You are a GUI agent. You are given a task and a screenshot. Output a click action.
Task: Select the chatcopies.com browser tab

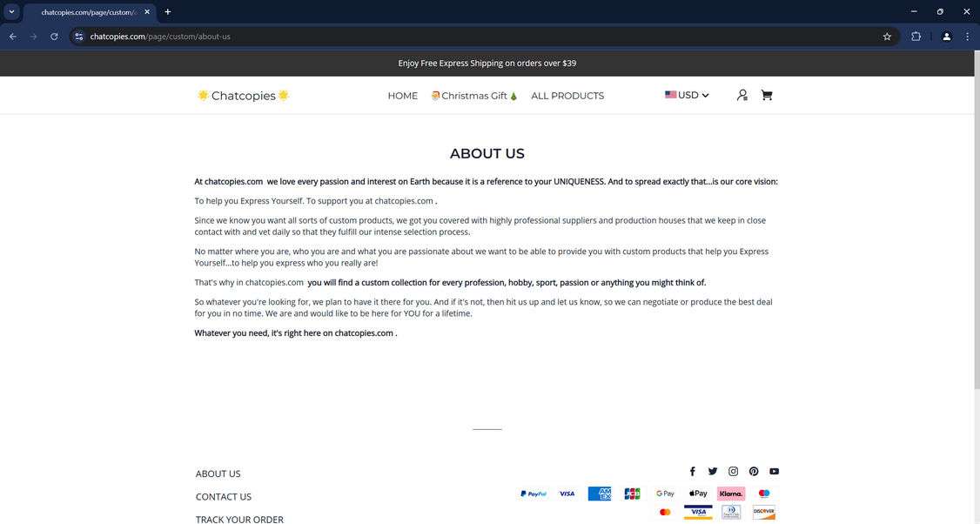coord(91,12)
